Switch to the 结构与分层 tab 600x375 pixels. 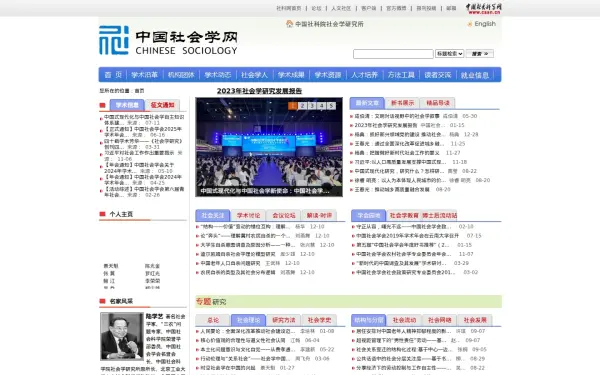coord(368,320)
